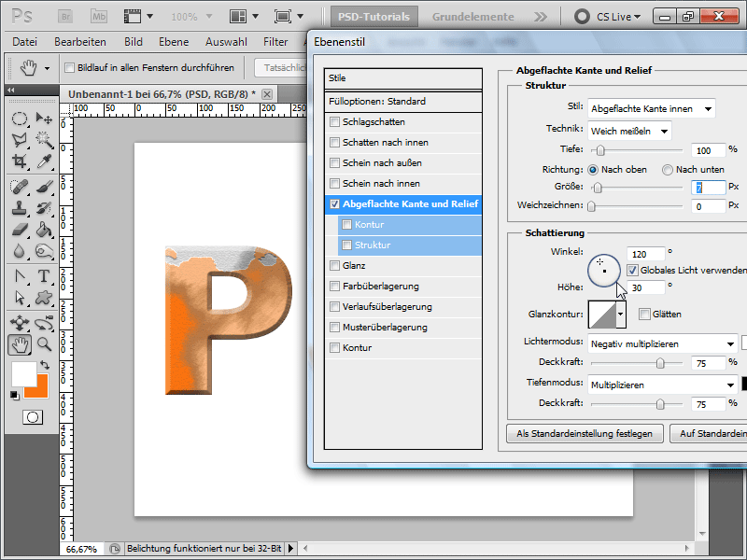Viewport: 747px width, 560px height.
Task: Open the Bearbeiten menu
Action: 80,42
